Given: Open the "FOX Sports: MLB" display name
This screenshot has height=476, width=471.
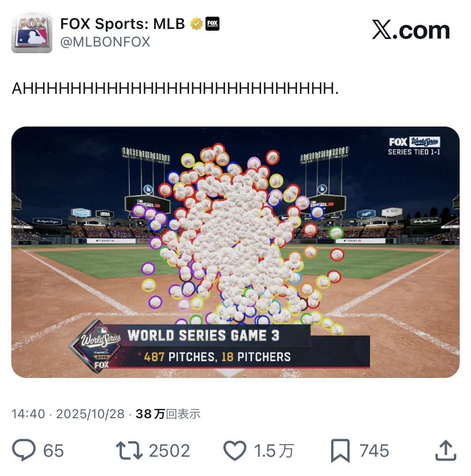Looking at the screenshot, I should click(123, 24).
